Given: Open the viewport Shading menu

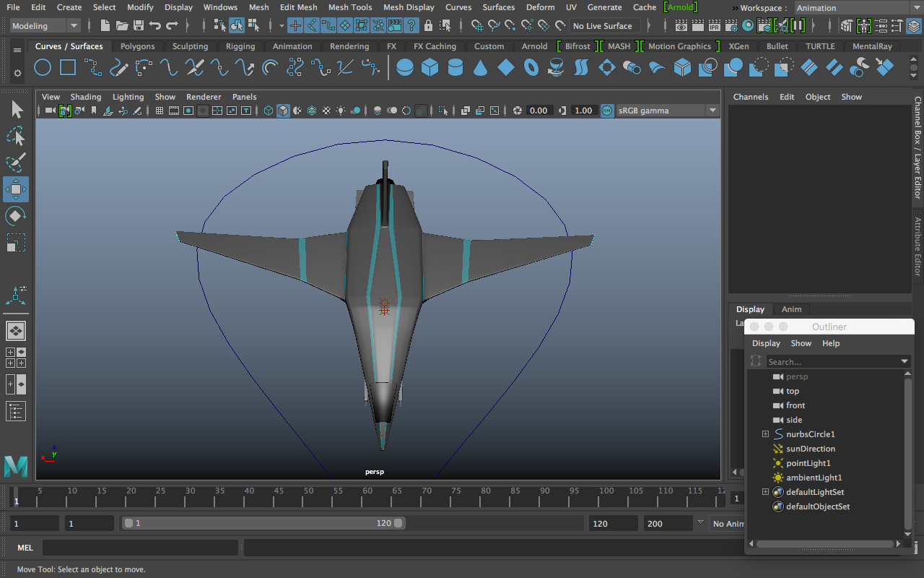Looking at the screenshot, I should (x=85, y=97).
